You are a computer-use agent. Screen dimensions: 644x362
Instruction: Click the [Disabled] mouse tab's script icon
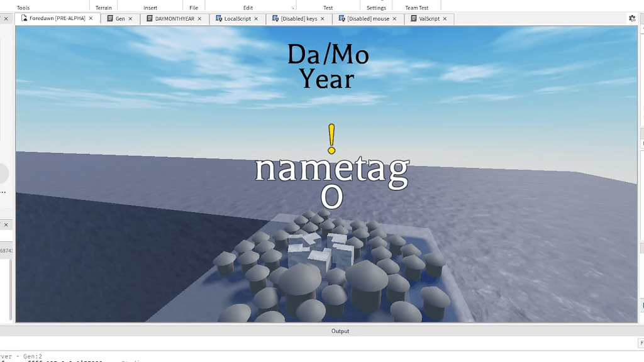tap(342, 18)
